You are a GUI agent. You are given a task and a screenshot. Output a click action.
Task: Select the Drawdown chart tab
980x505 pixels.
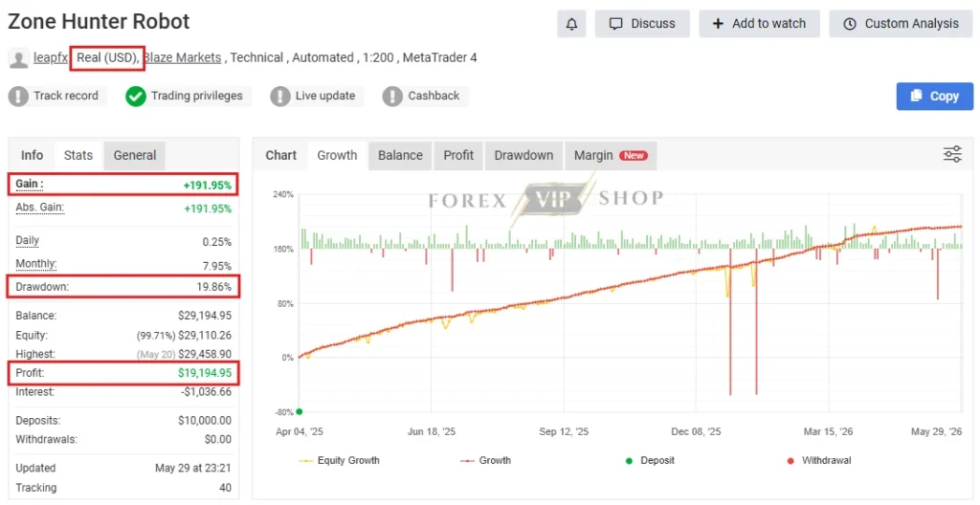(x=523, y=155)
